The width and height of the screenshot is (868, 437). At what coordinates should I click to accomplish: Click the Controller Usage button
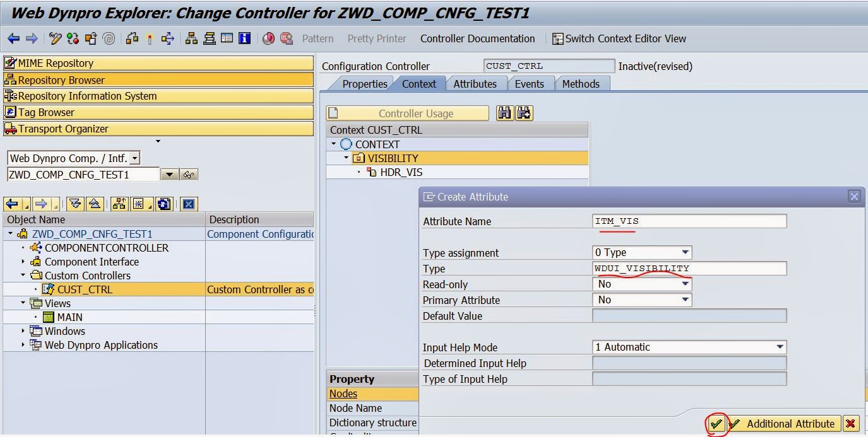[x=407, y=113]
